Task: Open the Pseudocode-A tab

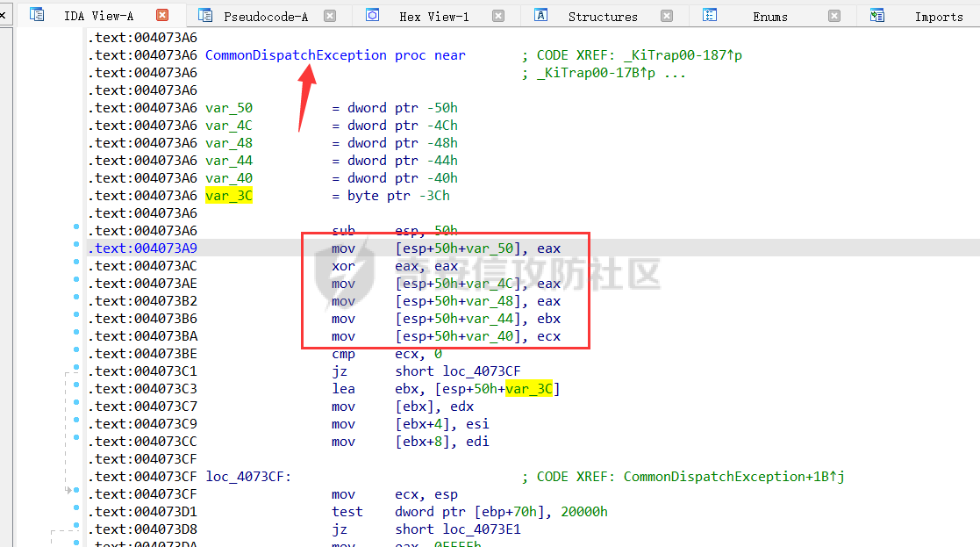Action: pos(266,17)
